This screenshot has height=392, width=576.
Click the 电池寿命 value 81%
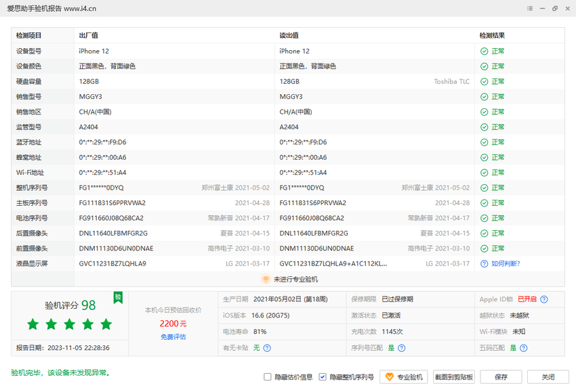pyautogui.click(x=260, y=332)
